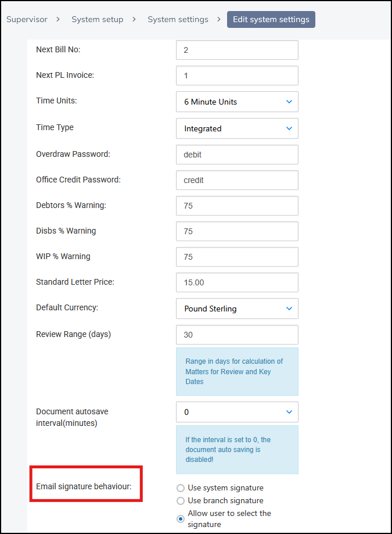
Task: Open the Default Currency dropdown
Action: pyautogui.click(x=237, y=309)
